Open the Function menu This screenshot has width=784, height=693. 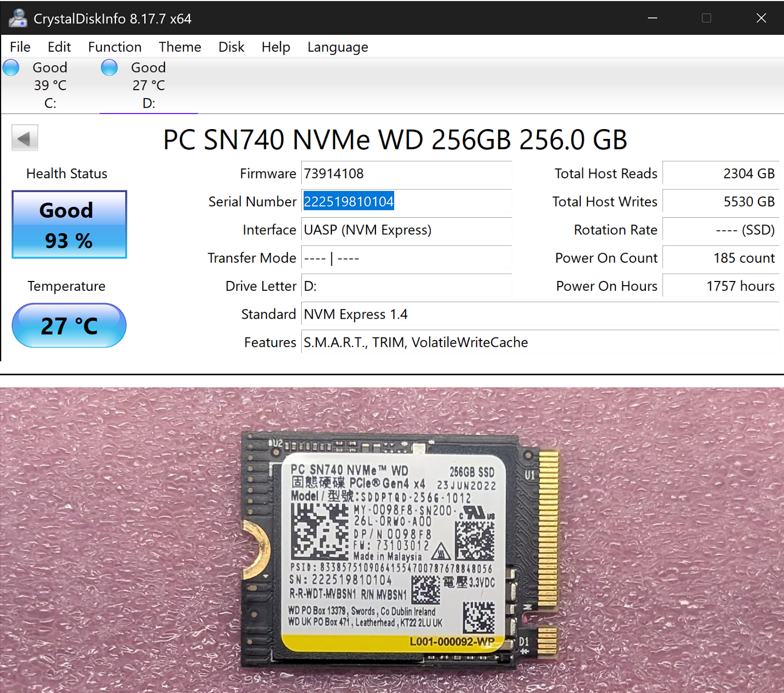115,47
